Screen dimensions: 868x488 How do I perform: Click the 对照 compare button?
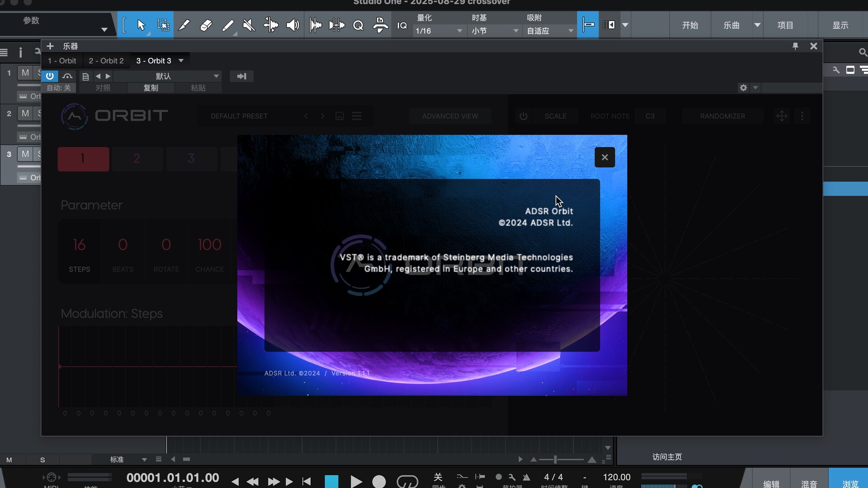[x=103, y=88]
